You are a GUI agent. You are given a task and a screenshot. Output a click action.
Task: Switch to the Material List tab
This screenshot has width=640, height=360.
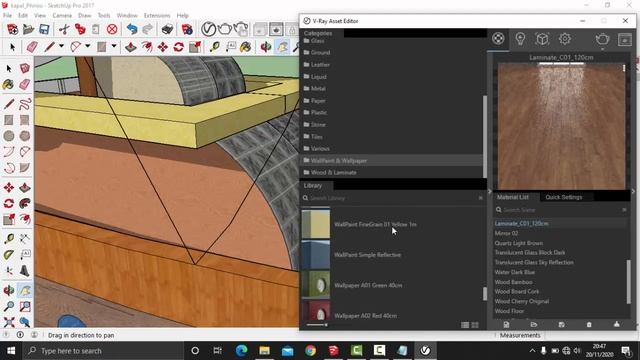pos(513,197)
